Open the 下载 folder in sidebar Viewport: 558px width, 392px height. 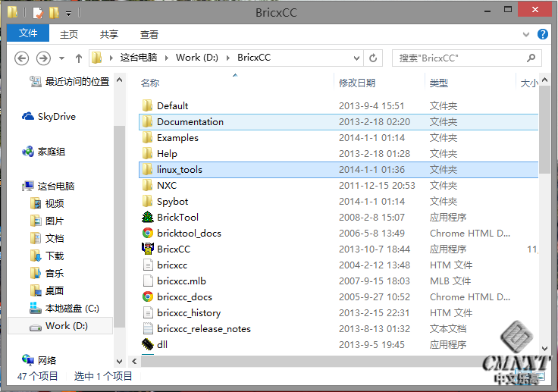pyautogui.click(x=47, y=256)
